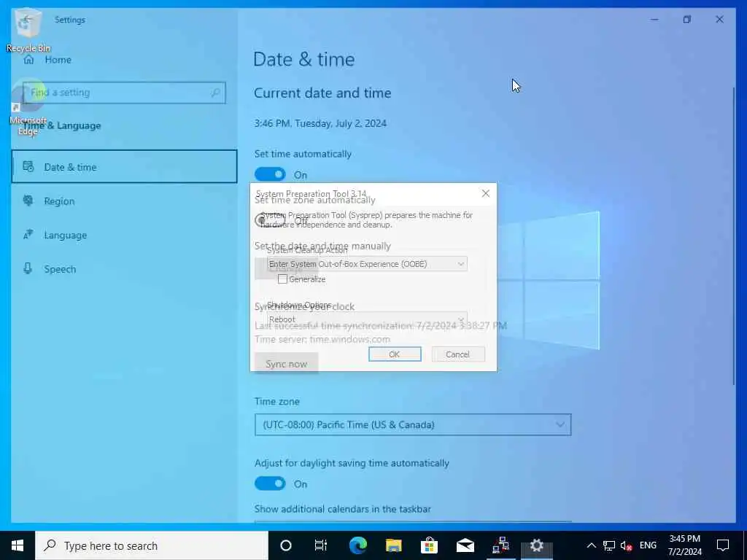Click the Settings window vertical scrollbar
Image resolution: width=747 pixels, height=560 pixels.
point(734,236)
